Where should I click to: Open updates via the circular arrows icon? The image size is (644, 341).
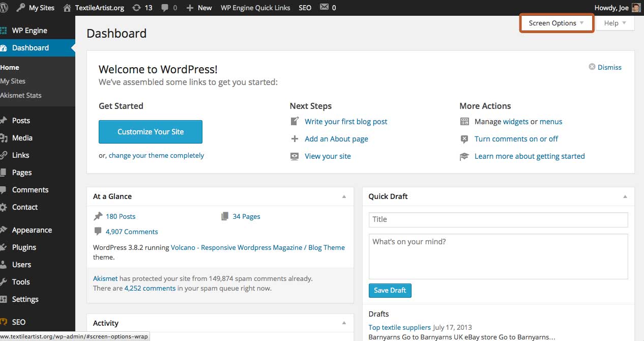pos(136,8)
